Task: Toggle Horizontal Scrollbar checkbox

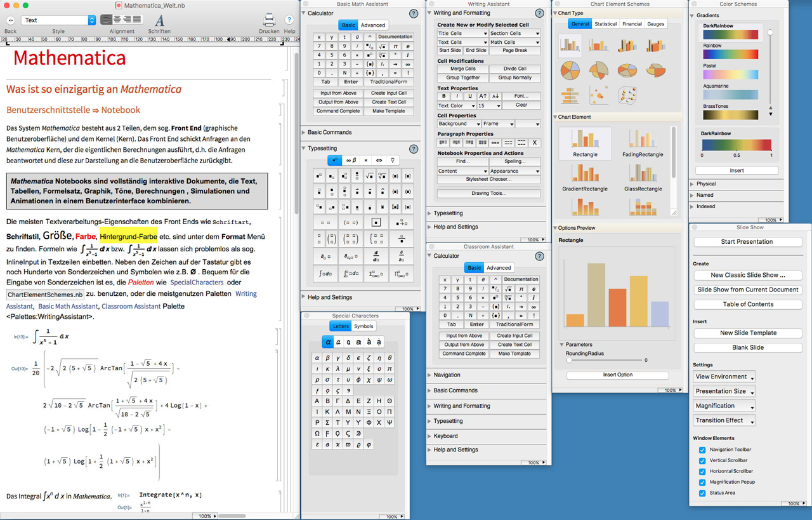Action: tap(702, 472)
